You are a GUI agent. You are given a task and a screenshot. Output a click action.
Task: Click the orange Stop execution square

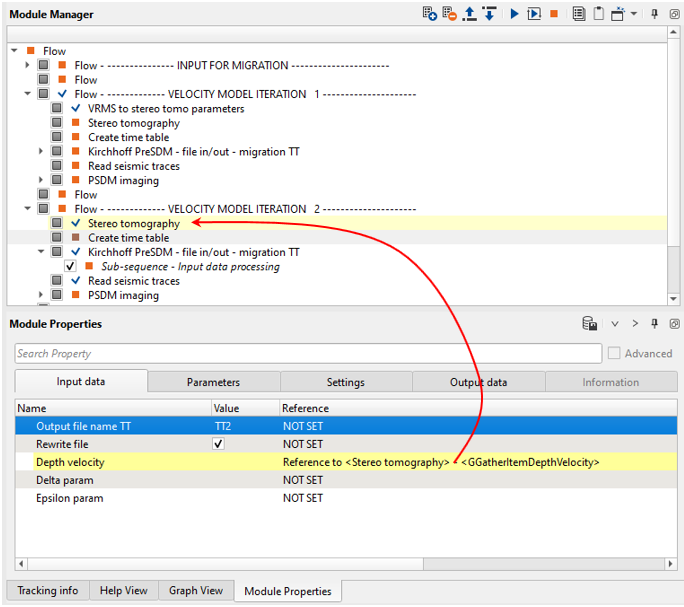point(555,14)
